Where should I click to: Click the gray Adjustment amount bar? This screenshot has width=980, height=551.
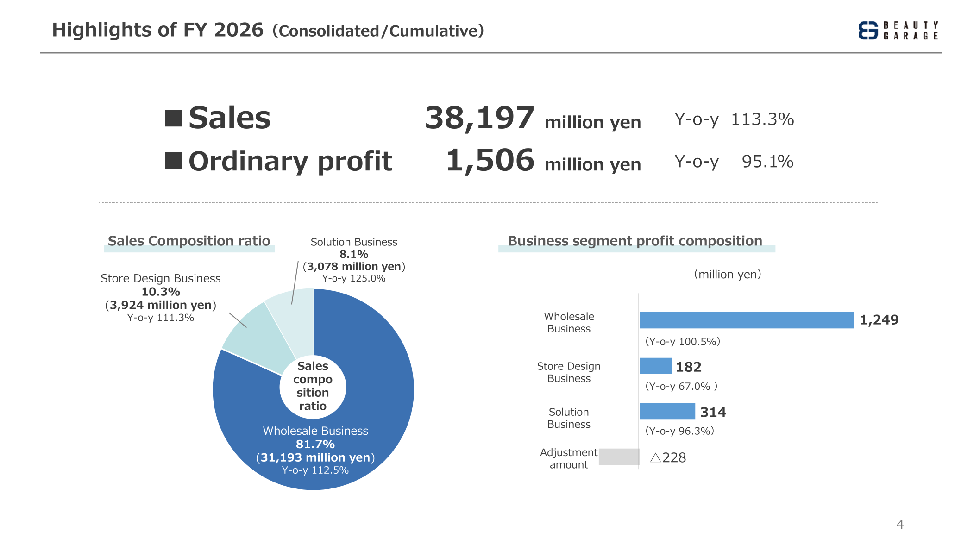coord(619,457)
